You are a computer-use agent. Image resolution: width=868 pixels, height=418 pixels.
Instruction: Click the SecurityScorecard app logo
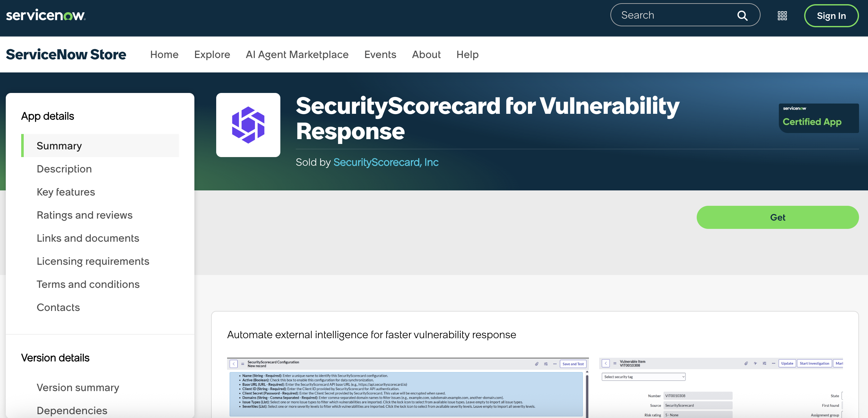click(248, 125)
